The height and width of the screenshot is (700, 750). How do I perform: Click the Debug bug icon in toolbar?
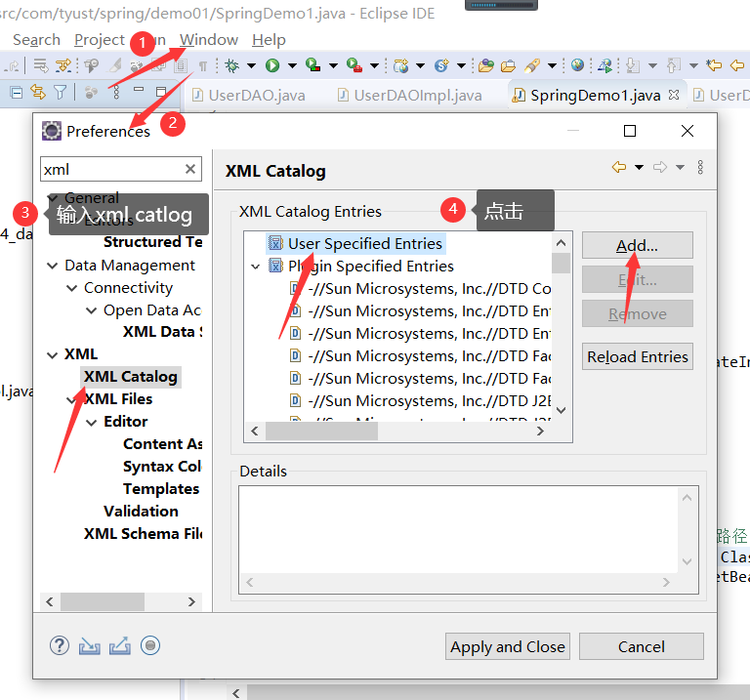(232, 65)
